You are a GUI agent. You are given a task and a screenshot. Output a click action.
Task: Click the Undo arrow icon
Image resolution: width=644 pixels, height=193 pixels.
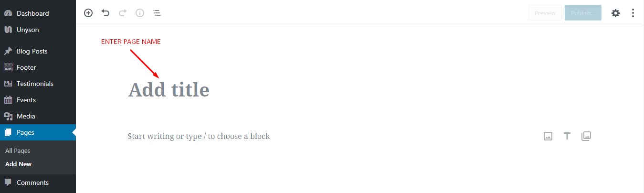point(106,13)
